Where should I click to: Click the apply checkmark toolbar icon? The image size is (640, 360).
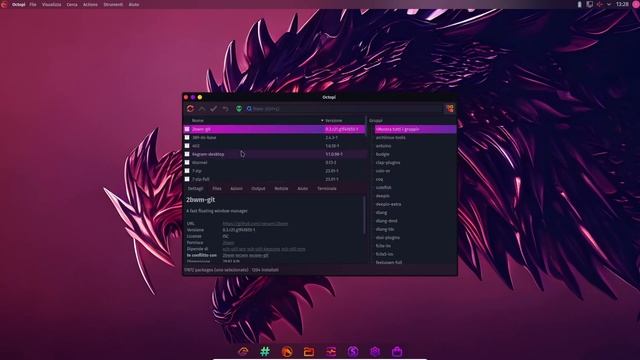pyautogui.click(x=213, y=109)
